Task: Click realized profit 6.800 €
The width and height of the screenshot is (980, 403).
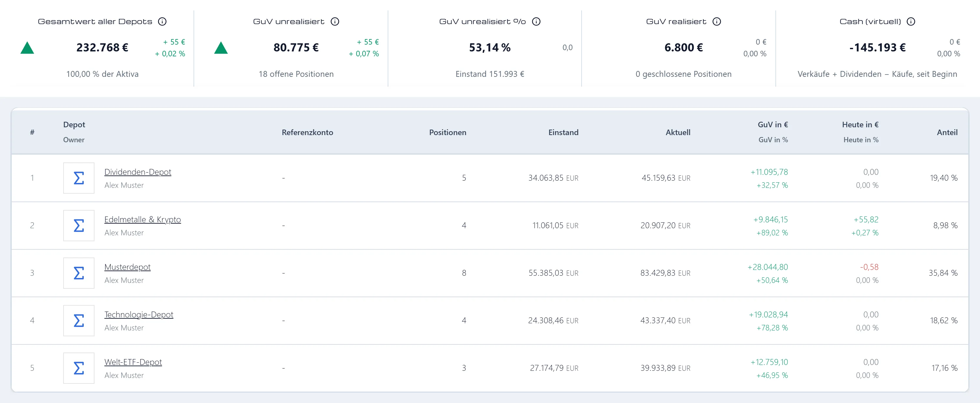Action: [x=684, y=48]
